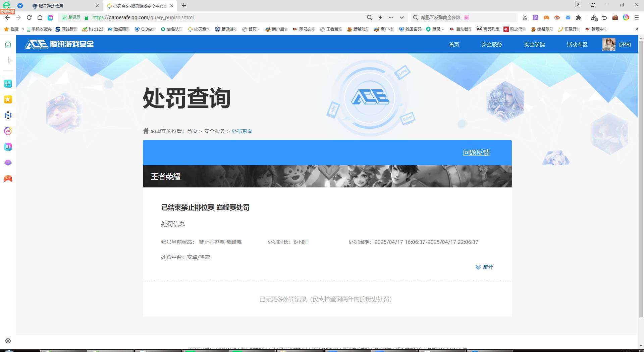Image resolution: width=644 pixels, height=352 pixels.
Task: Open the 问题反馈 feedback link
Action: (476, 152)
